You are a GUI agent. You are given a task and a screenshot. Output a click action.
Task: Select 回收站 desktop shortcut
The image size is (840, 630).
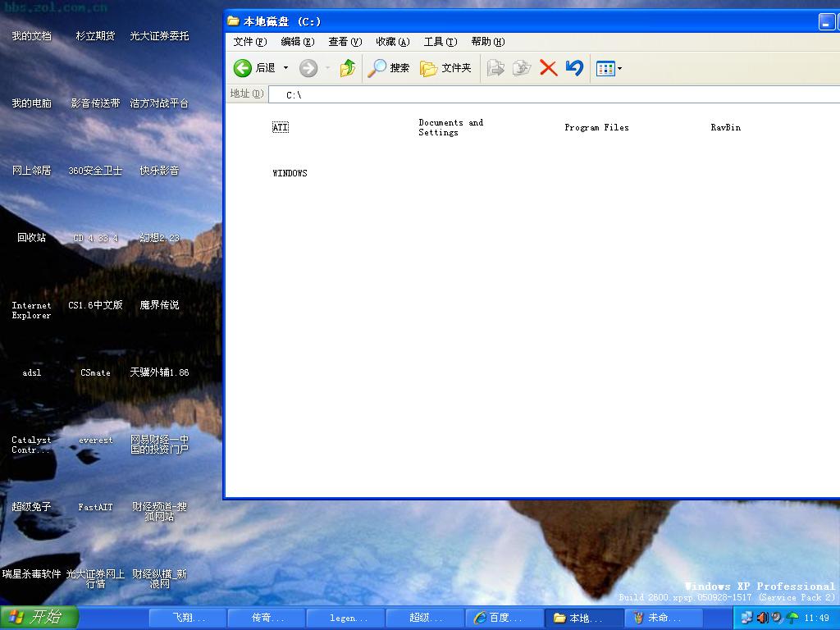click(32, 238)
